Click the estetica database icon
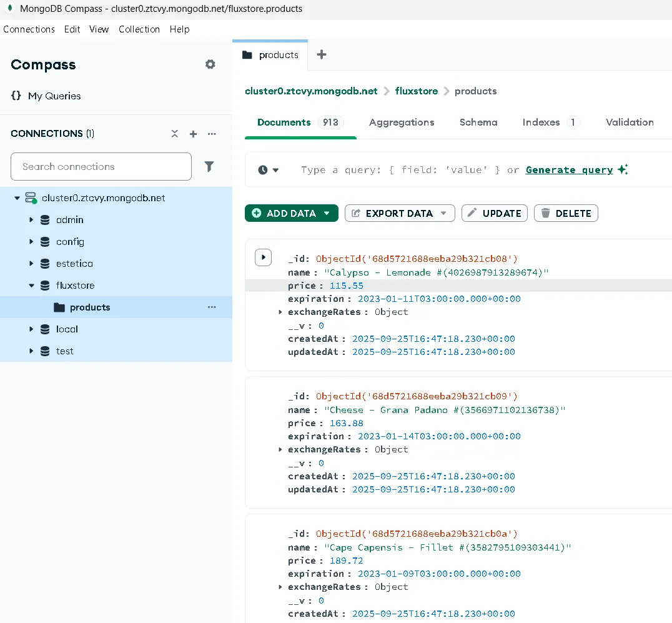 tap(45, 264)
